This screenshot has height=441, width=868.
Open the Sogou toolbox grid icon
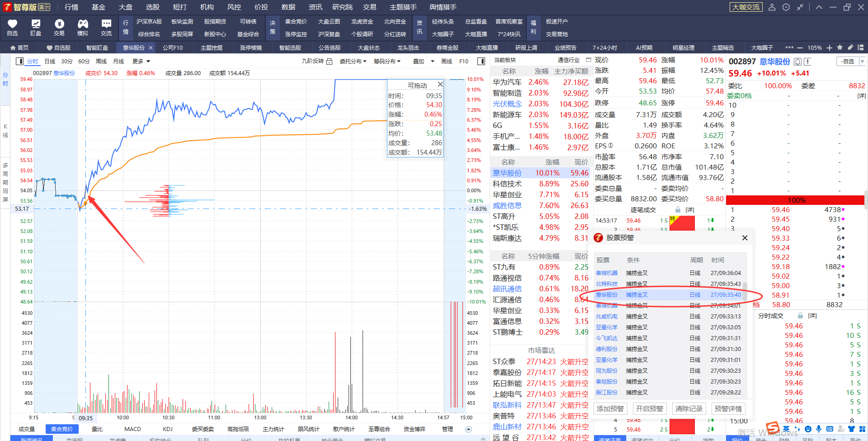[x=862, y=429]
